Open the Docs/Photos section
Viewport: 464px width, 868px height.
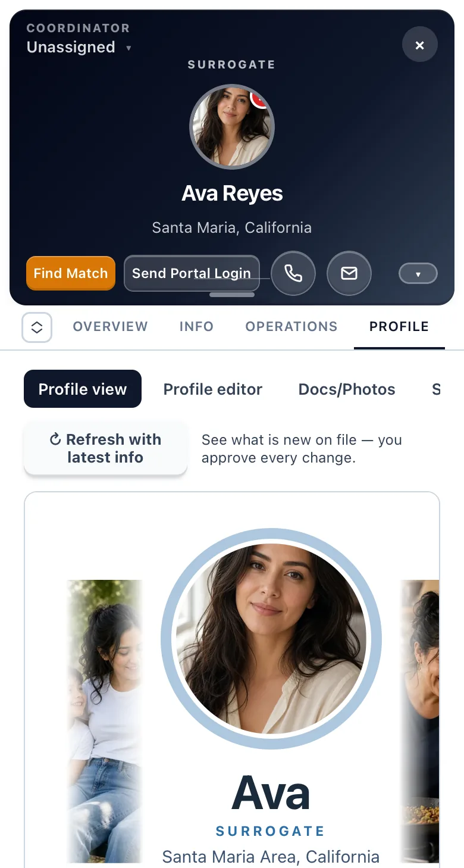(x=347, y=389)
